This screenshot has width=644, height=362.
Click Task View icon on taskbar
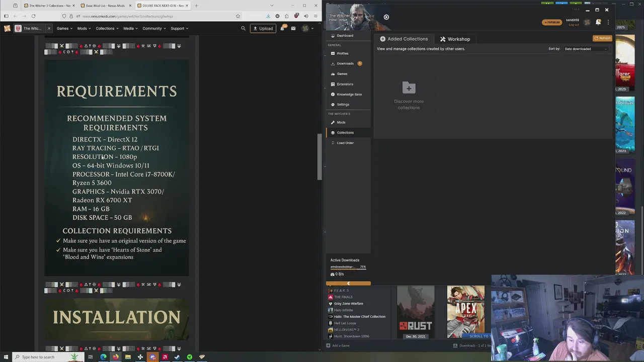click(x=91, y=357)
